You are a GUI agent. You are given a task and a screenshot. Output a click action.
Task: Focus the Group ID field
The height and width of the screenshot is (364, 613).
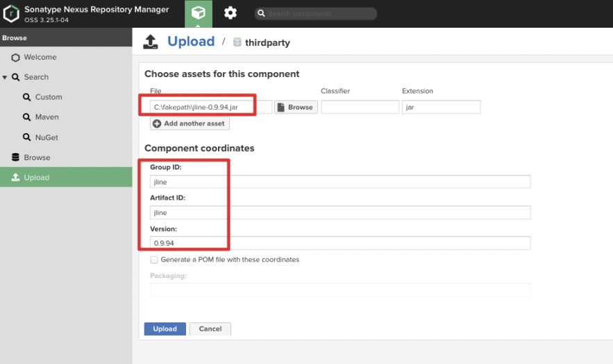pyautogui.click(x=340, y=182)
